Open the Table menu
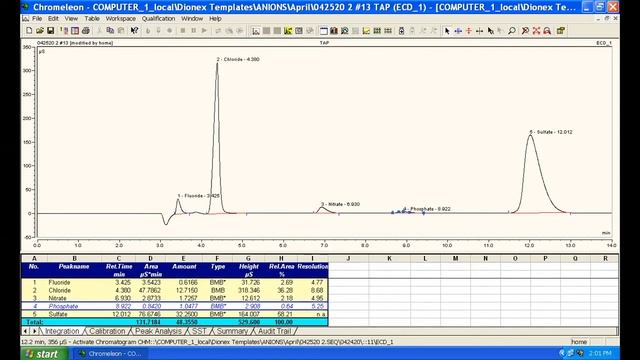The height and width of the screenshot is (360, 640). click(x=92, y=18)
